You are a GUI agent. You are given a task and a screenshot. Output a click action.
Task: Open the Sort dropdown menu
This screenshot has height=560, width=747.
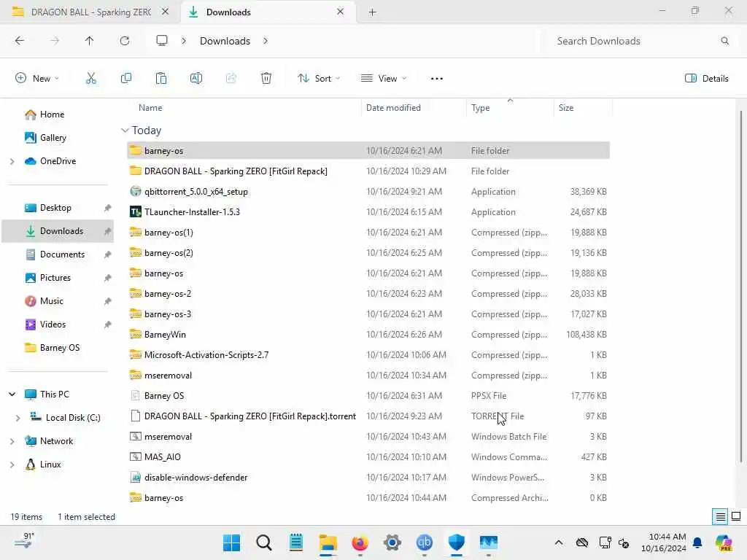coord(319,79)
